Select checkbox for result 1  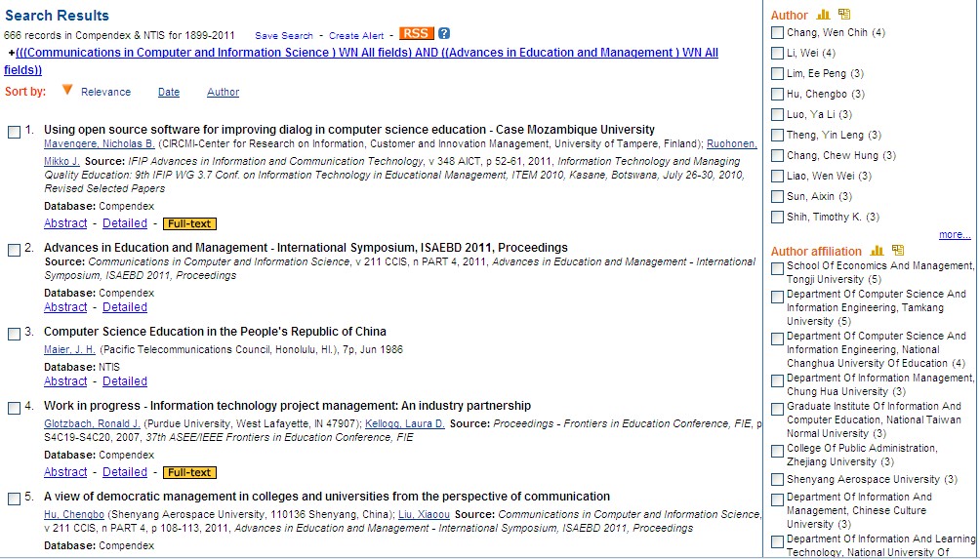[15, 131]
